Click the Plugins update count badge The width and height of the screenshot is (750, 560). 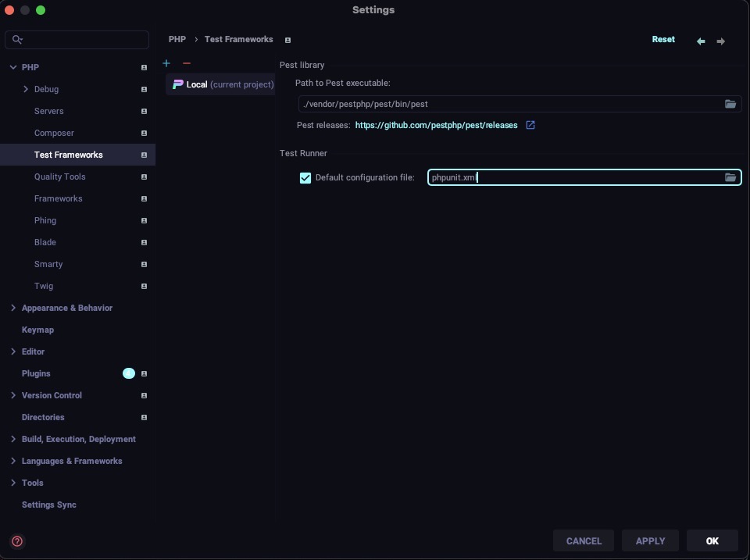[129, 373]
